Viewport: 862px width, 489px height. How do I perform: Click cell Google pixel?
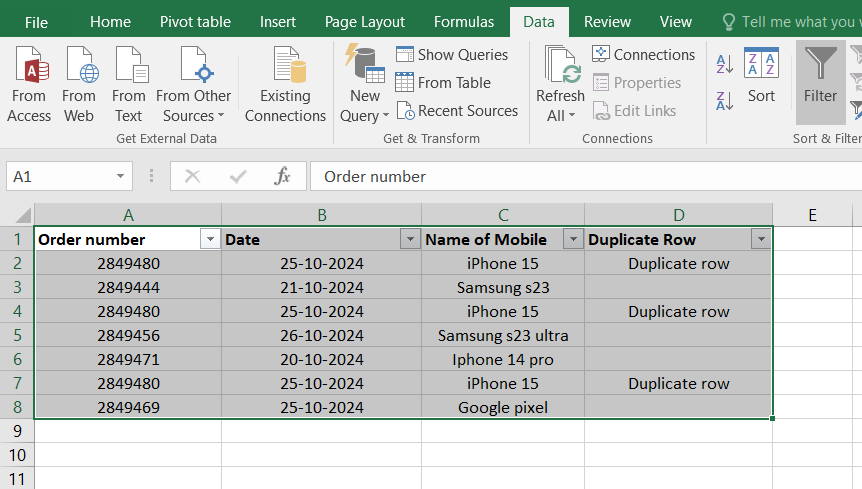(x=503, y=407)
